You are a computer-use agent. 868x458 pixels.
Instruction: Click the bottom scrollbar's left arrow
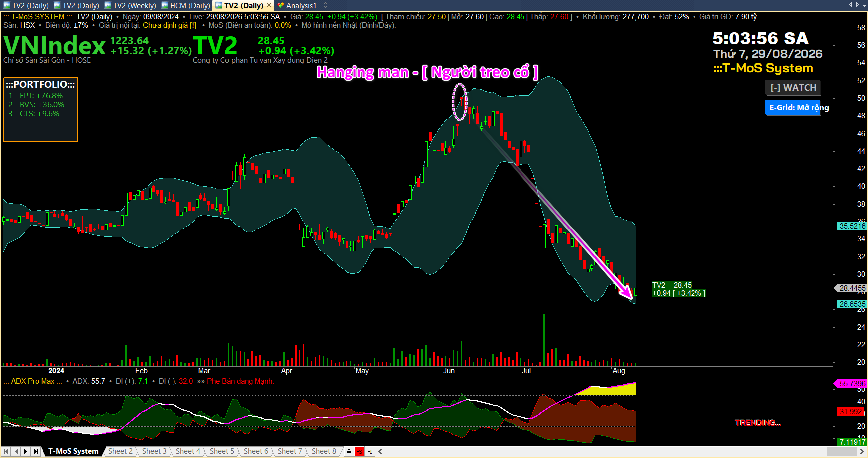point(380,452)
